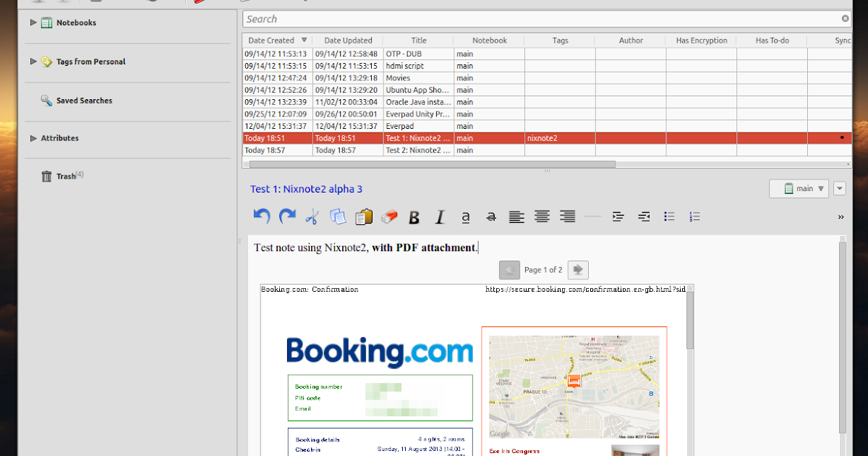This screenshot has height=456, width=868.
Task: Select the note titled just 'Everpad'
Action: 547,126
